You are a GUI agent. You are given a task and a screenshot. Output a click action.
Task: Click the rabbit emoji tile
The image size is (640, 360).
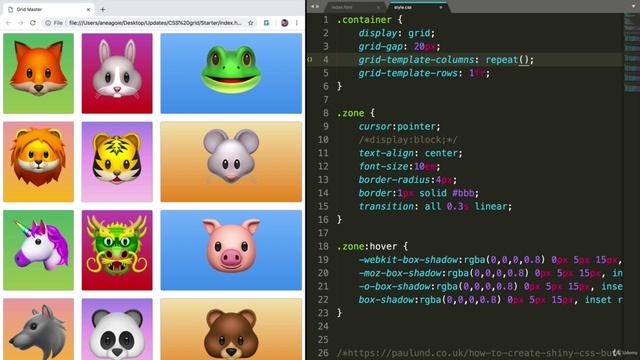point(117,73)
